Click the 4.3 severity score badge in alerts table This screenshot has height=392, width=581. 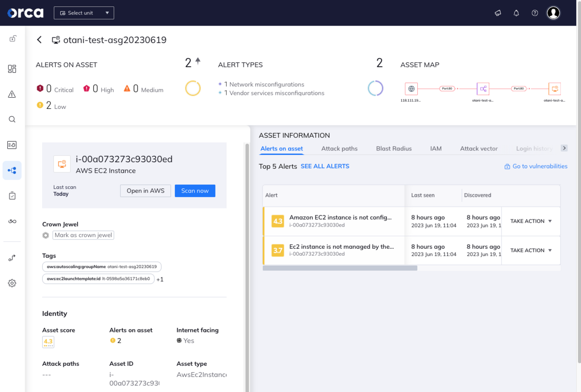[277, 221]
